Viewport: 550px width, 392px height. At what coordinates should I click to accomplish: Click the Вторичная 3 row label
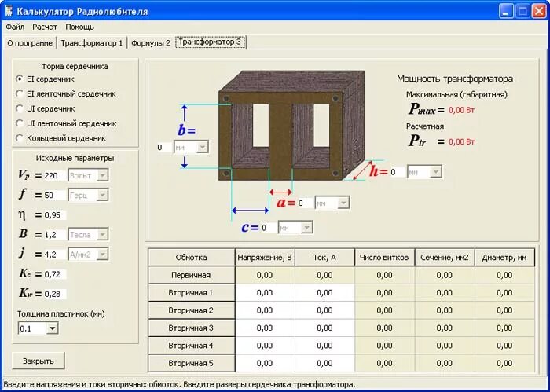pyautogui.click(x=191, y=328)
